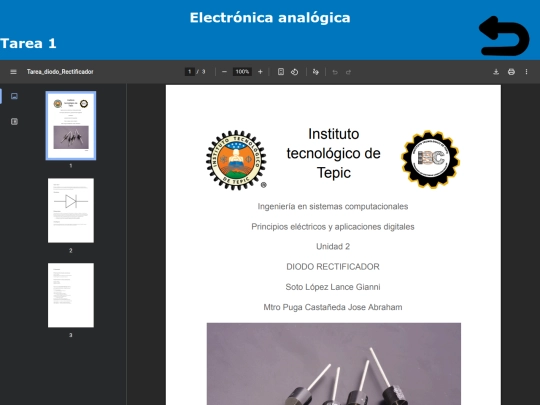Print the PDF document
Viewport: 540px width, 405px height.
pyautogui.click(x=511, y=72)
